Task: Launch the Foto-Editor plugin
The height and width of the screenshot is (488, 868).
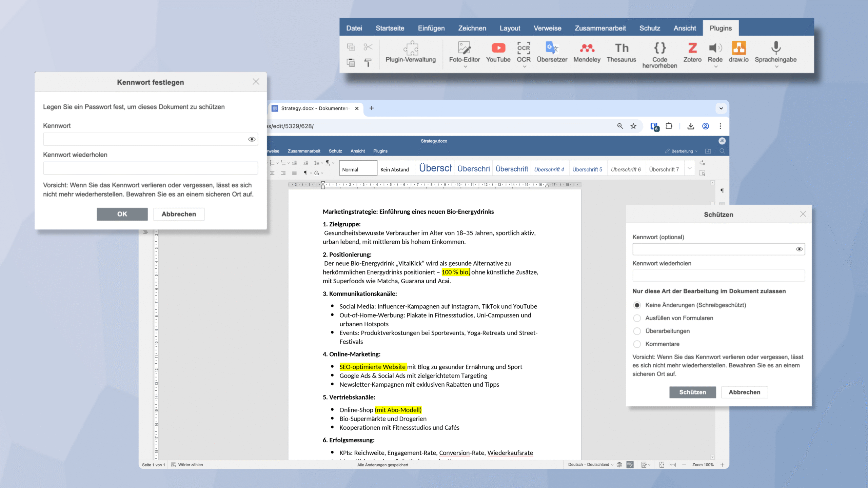Action: (464, 52)
